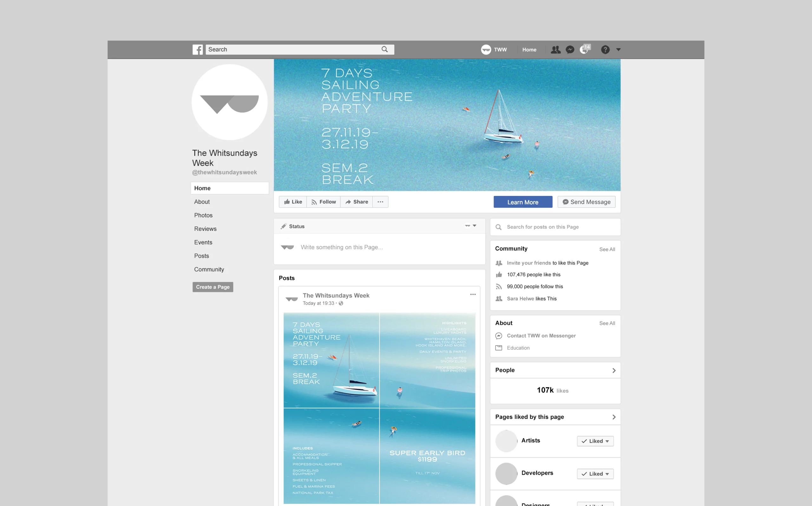Click See All in Community section

click(607, 249)
